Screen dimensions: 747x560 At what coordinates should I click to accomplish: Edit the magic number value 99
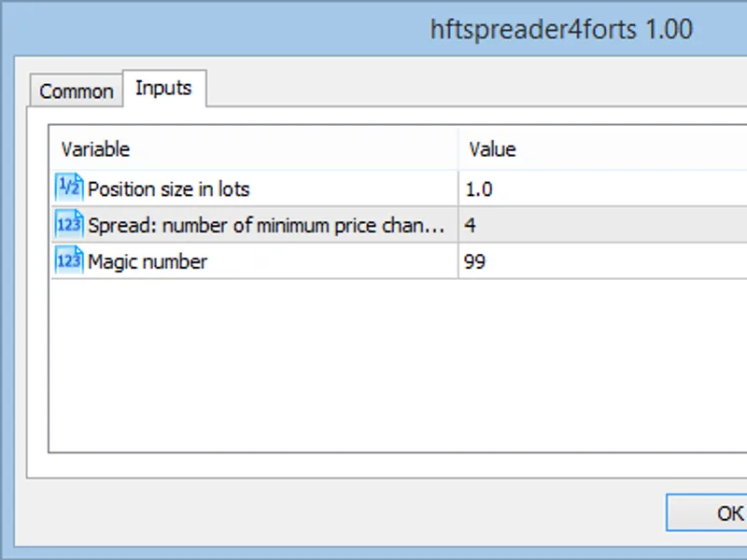[x=602, y=261]
